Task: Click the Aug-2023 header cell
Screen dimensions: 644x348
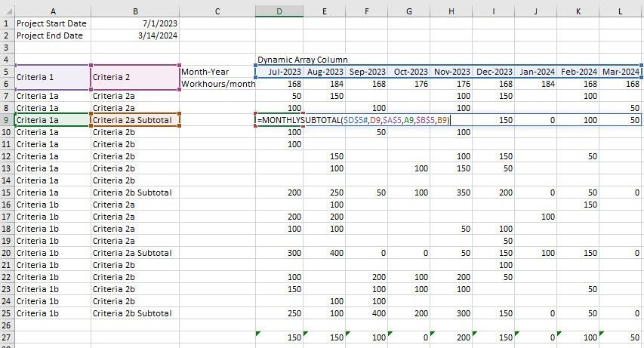Action: pyautogui.click(x=325, y=72)
